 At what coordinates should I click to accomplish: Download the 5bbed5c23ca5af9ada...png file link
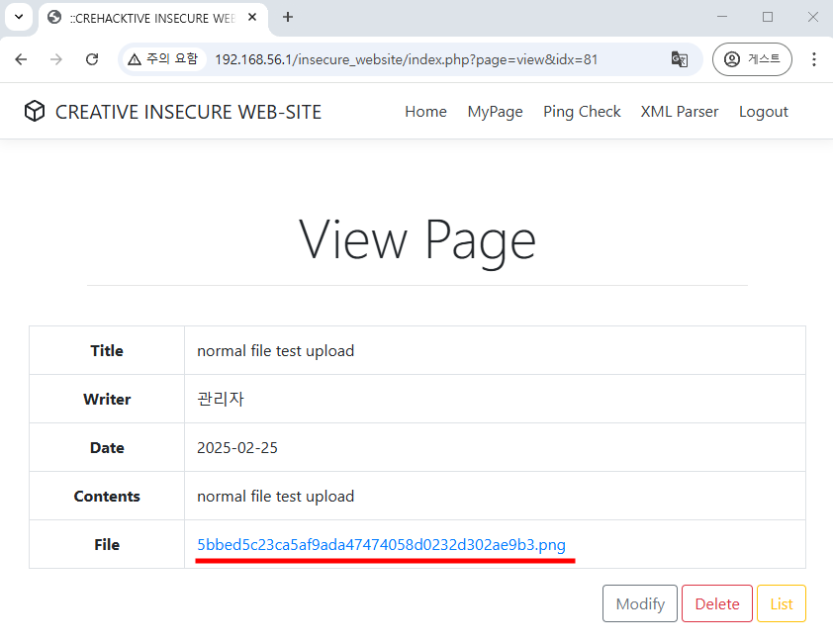point(381,545)
